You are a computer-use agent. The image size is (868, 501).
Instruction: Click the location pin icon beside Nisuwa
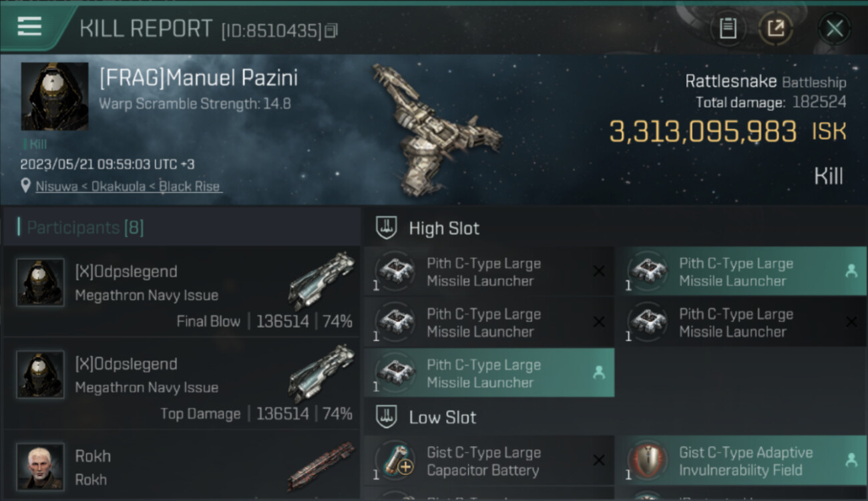(25, 186)
